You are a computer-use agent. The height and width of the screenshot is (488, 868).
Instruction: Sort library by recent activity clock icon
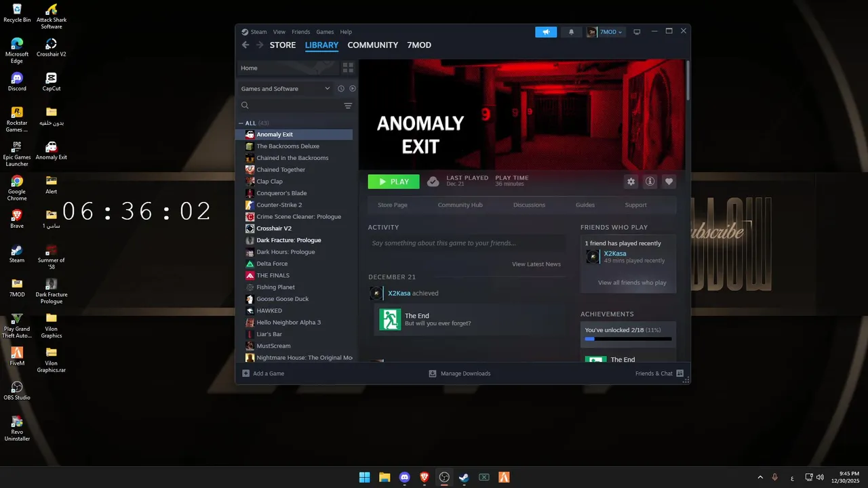coord(341,89)
